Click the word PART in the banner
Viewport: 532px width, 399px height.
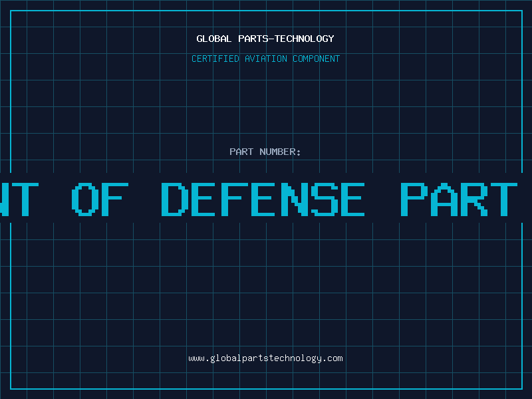(459, 199)
